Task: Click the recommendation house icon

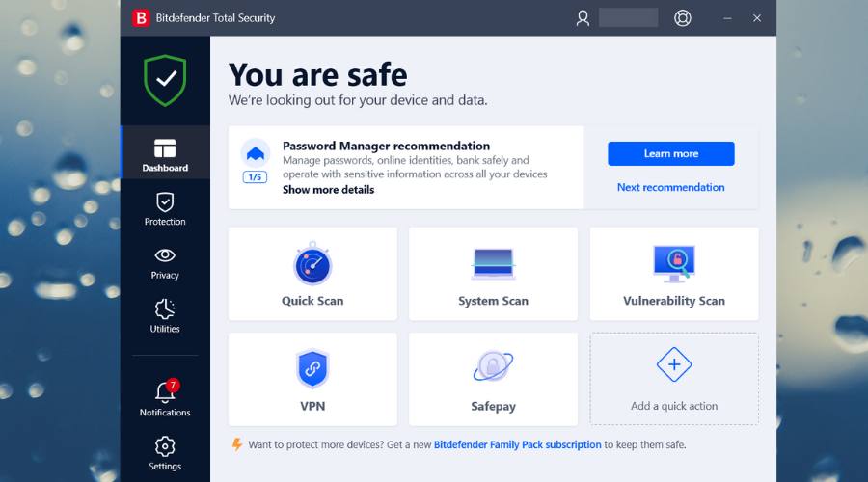Action: pyautogui.click(x=256, y=153)
